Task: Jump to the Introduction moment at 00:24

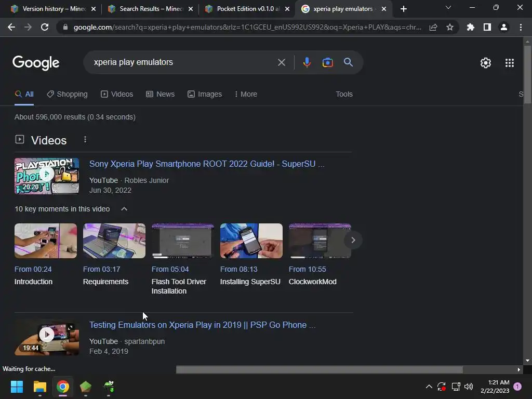Action: [x=33, y=275]
